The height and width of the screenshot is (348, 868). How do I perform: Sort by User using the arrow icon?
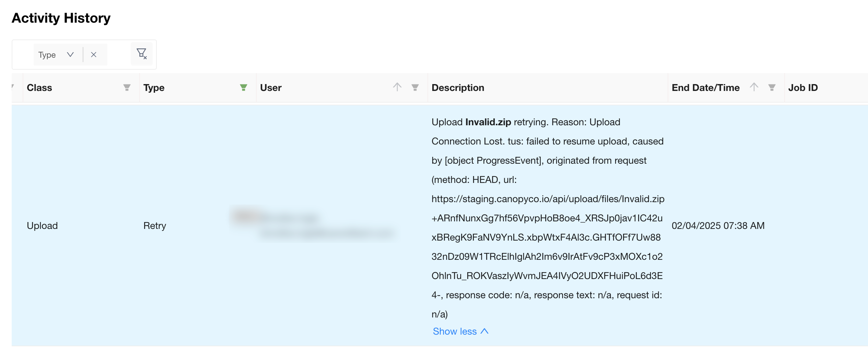[x=397, y=87]
